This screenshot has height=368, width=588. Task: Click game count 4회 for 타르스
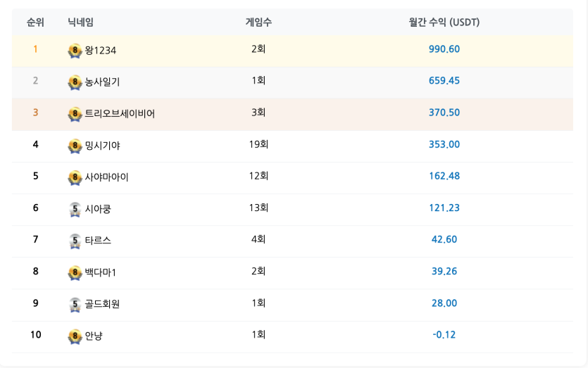258,239
